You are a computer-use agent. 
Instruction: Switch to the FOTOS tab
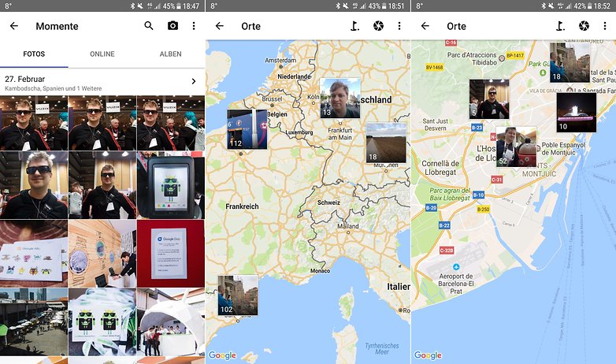point(34,54)
